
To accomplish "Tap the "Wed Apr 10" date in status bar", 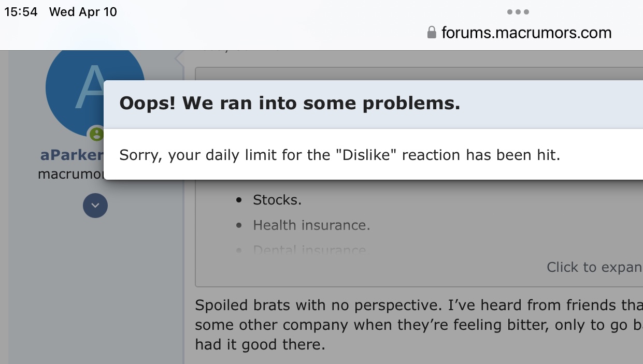I will [83, 12].
